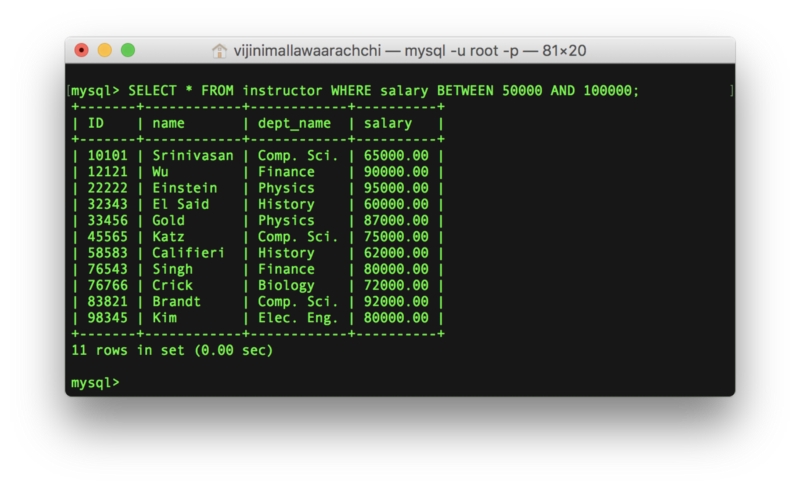Click the Elec. Eng. department cell
800x489 pixels.
(x=298, y=318)
